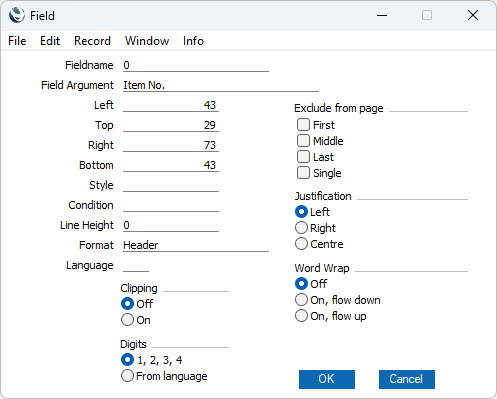497x399 pixels.
Task: Tick the Middle page checkbox
Action: [303, 141]
